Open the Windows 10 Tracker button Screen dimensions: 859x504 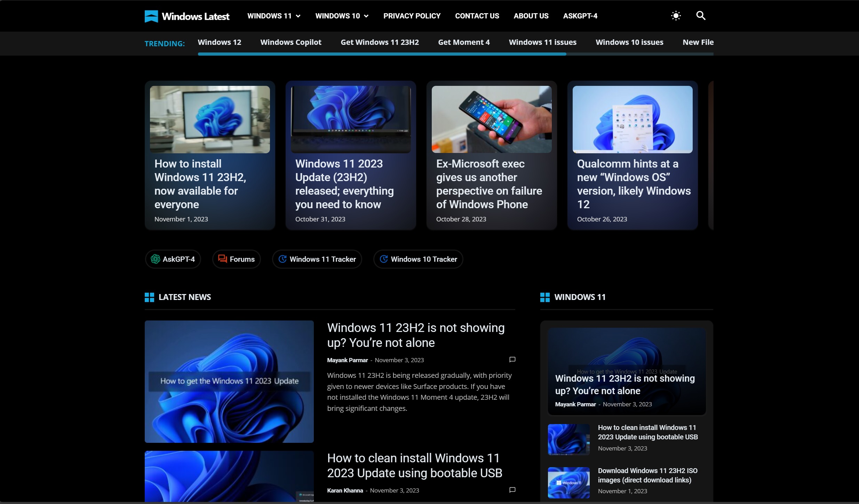(x=418, y=259)
